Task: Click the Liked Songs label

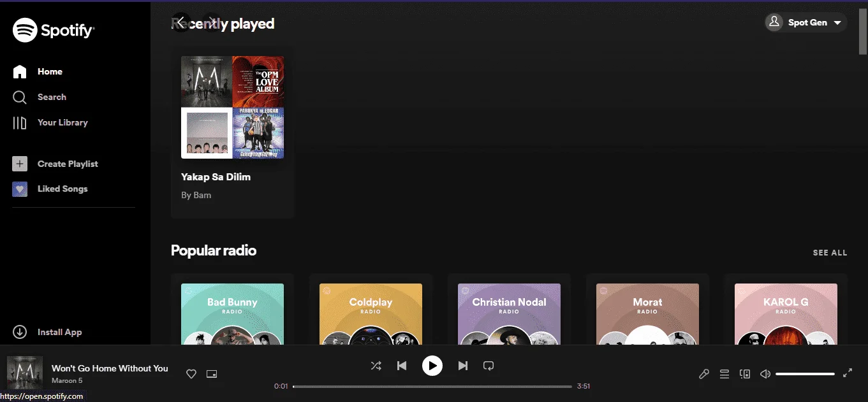Action: [x=63, y=189]
